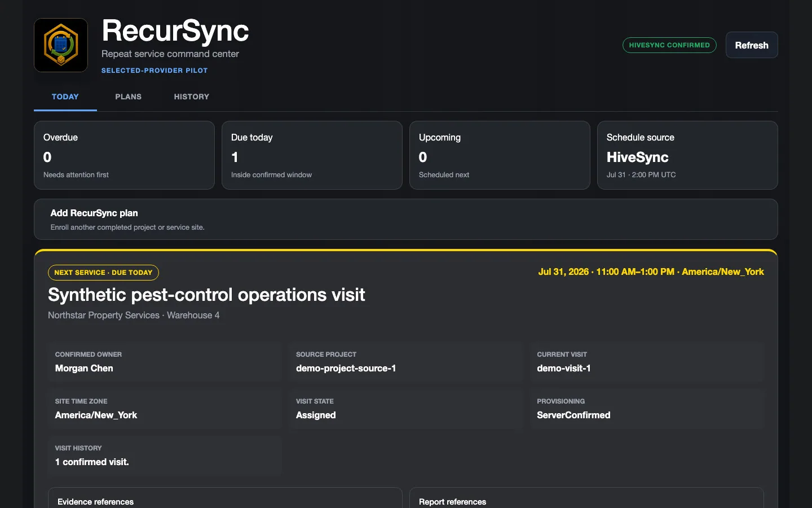Viewport: 812px width, 508px height.
Task: Click the Scheduled next caption
Action: click(x=444, y=175)
